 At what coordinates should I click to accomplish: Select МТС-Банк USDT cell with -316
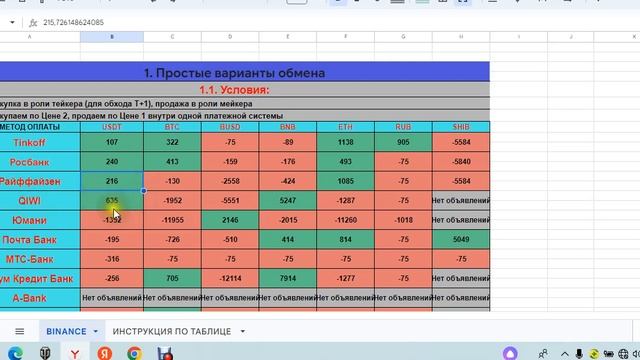click(112, 259)
